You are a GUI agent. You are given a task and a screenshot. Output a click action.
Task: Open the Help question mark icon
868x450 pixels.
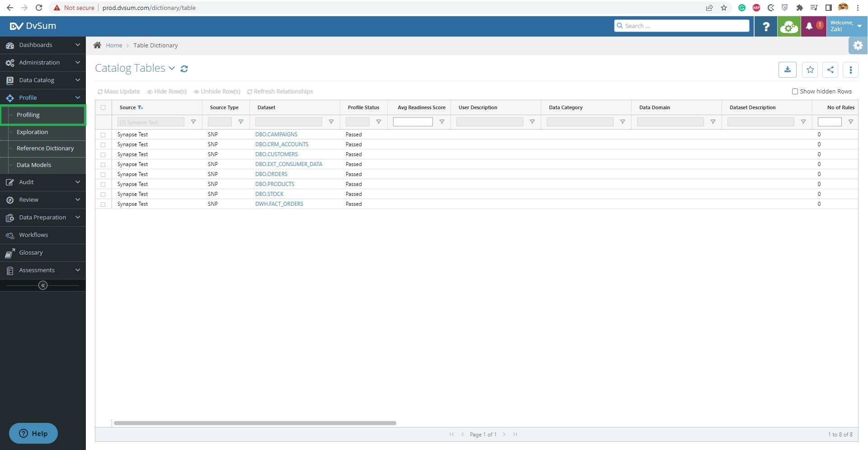click(765, 26)
